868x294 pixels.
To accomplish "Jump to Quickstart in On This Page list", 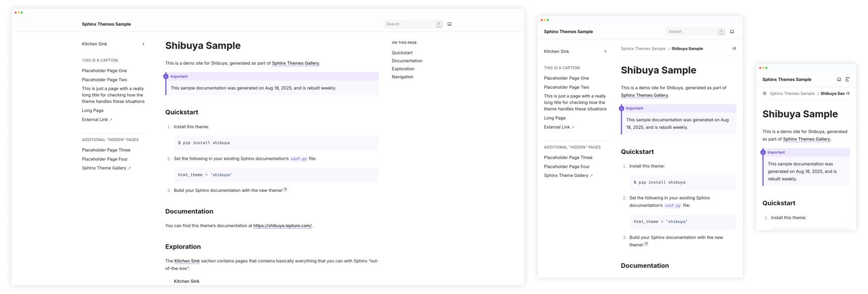I will point(402,53).
